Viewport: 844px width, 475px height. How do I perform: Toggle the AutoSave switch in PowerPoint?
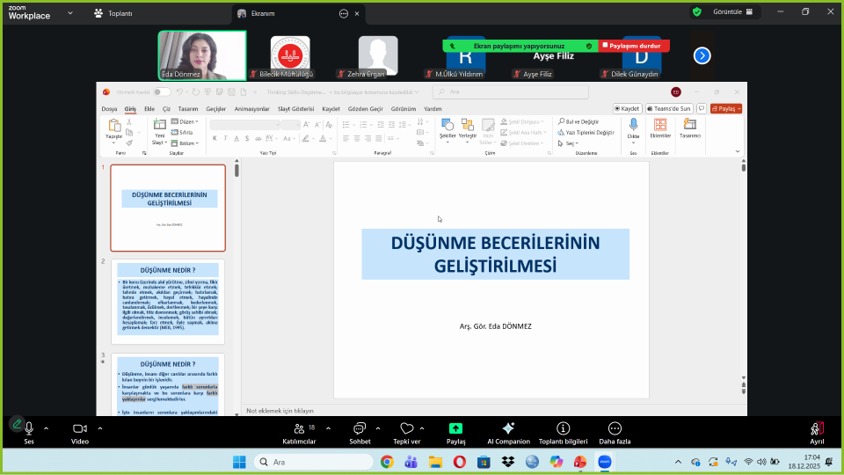pos(160,92)
